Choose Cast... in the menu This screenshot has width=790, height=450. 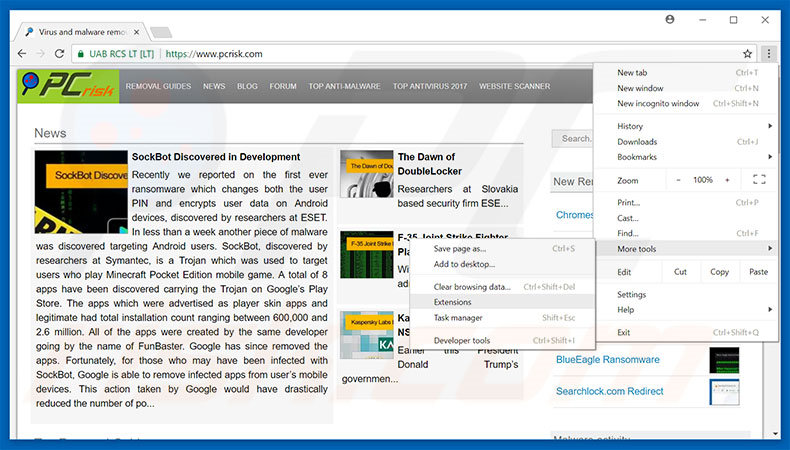[x=687, y=218]
